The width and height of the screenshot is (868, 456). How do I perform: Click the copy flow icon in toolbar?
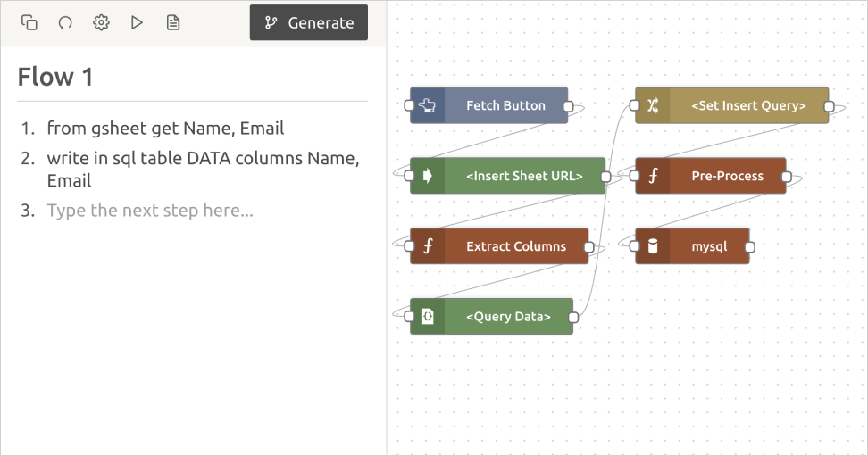click(x=29, y=23)
